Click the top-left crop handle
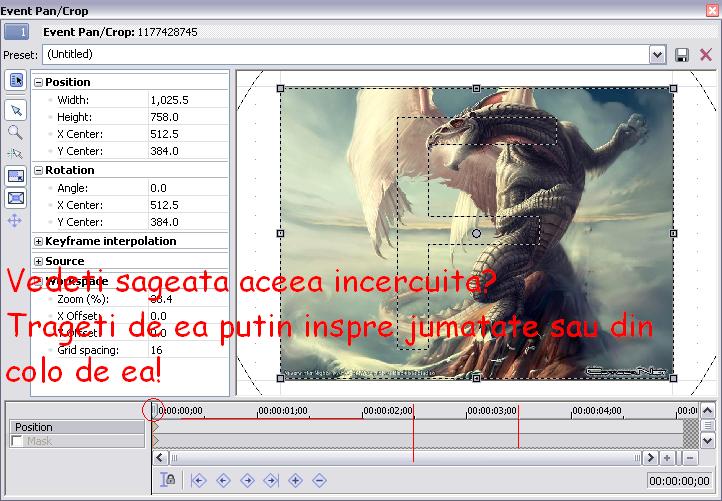 280,88
